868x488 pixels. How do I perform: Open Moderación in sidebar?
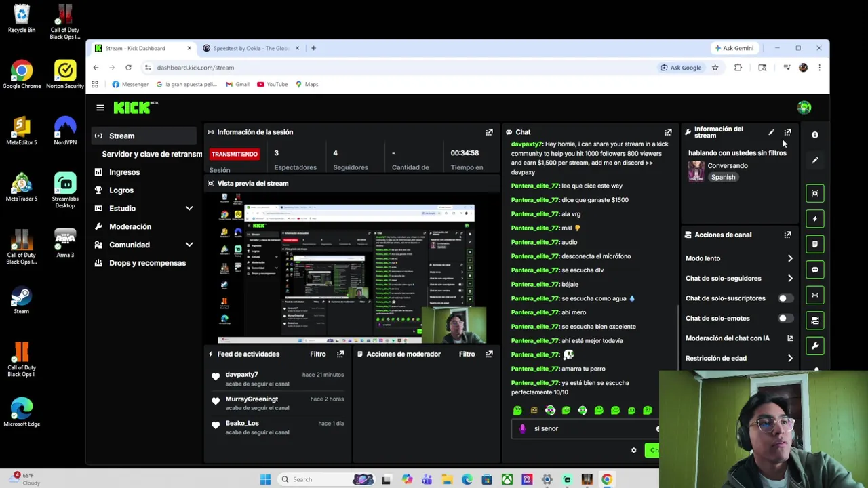130,227
